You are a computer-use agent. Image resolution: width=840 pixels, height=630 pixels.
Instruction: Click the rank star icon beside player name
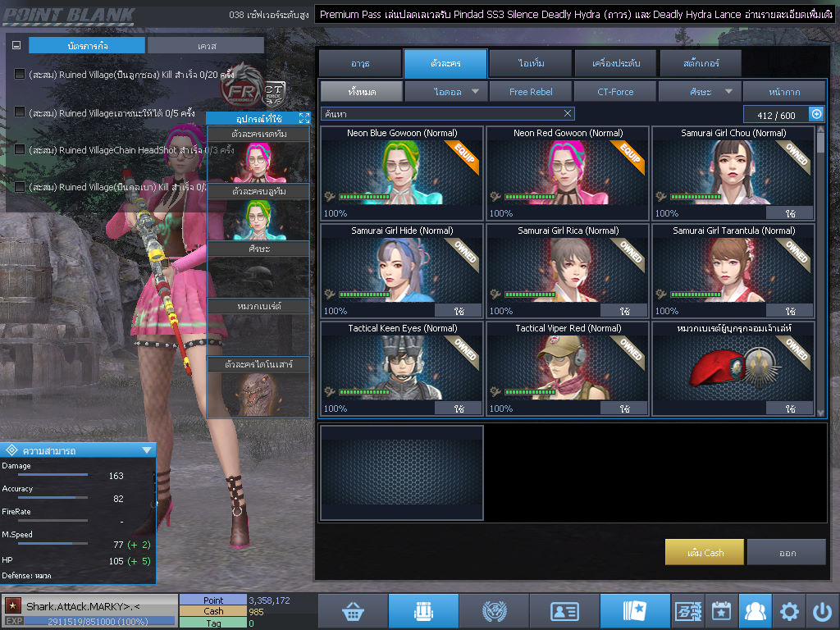pos(13,605)
